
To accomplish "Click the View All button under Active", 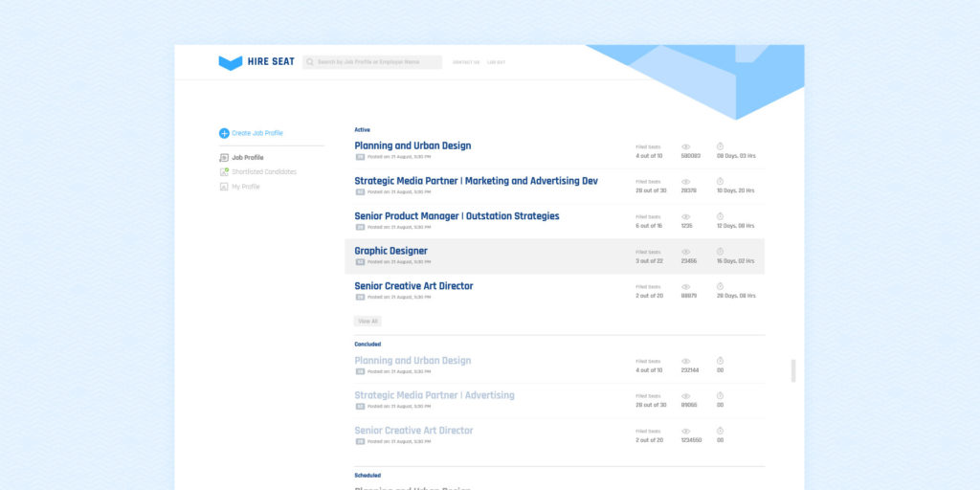I will (367, 322).
